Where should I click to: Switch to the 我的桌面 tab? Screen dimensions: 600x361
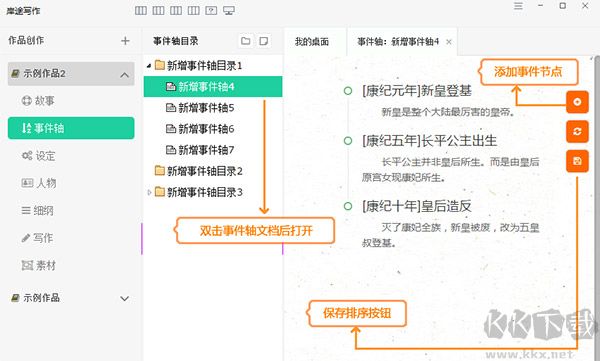pyautogui.click(x=311, y=41)
